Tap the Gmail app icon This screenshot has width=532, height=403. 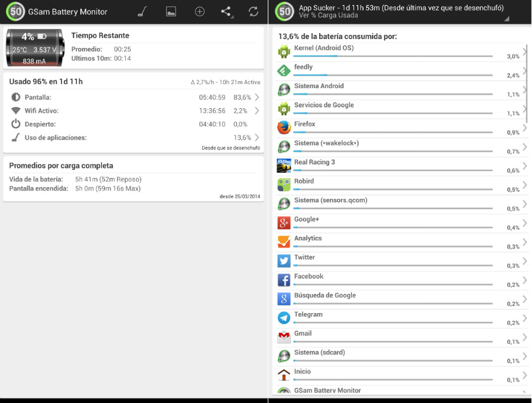click(284, 337)
